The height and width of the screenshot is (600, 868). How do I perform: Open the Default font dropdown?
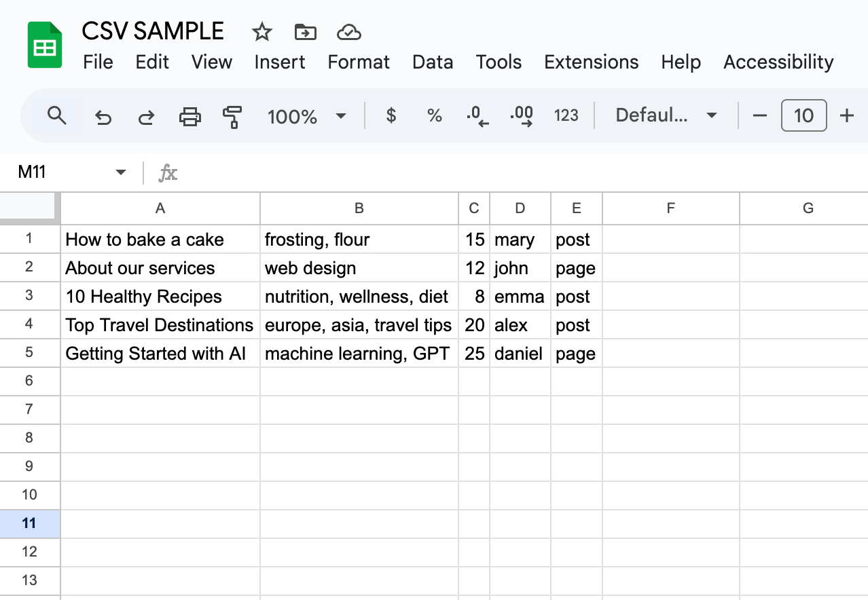coord(666,116)
